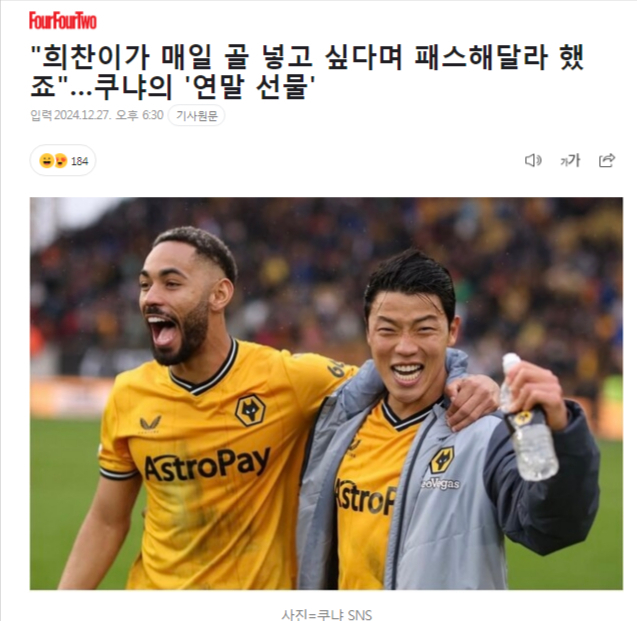Click the reaction count 184

click(79, 161)
